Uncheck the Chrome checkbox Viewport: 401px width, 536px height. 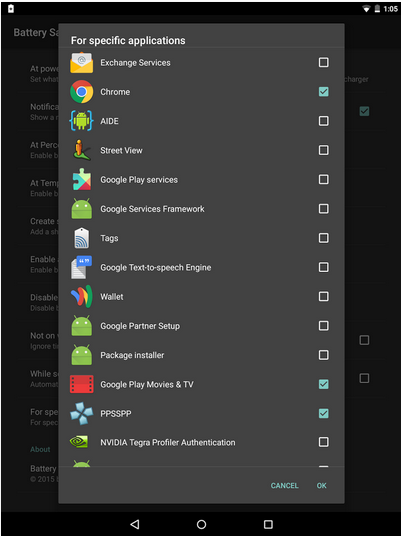coord(323,92)
